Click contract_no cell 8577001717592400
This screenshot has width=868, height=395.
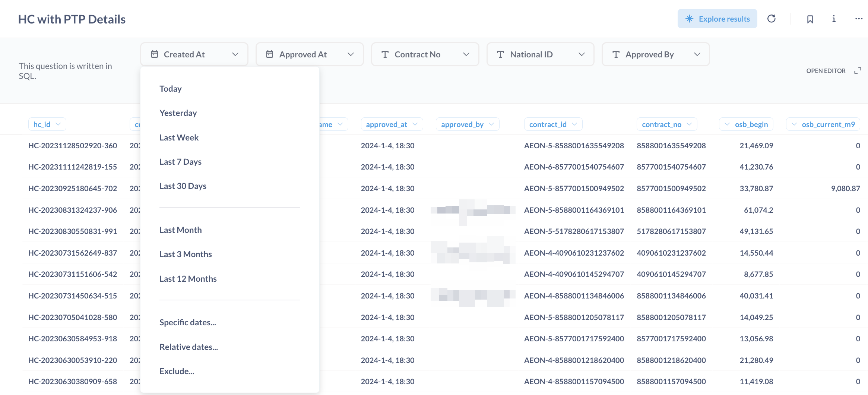tap(671, 339)
